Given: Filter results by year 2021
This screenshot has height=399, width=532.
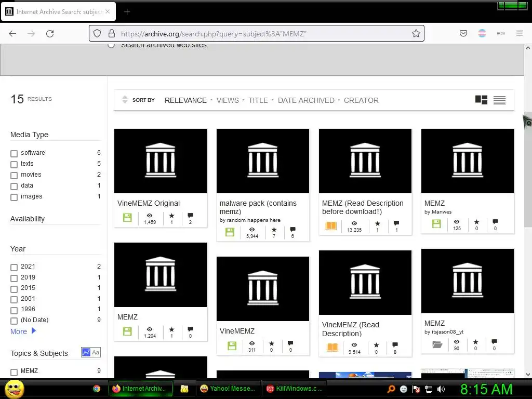Looking at the screenshot, I should tap(14, 268).
